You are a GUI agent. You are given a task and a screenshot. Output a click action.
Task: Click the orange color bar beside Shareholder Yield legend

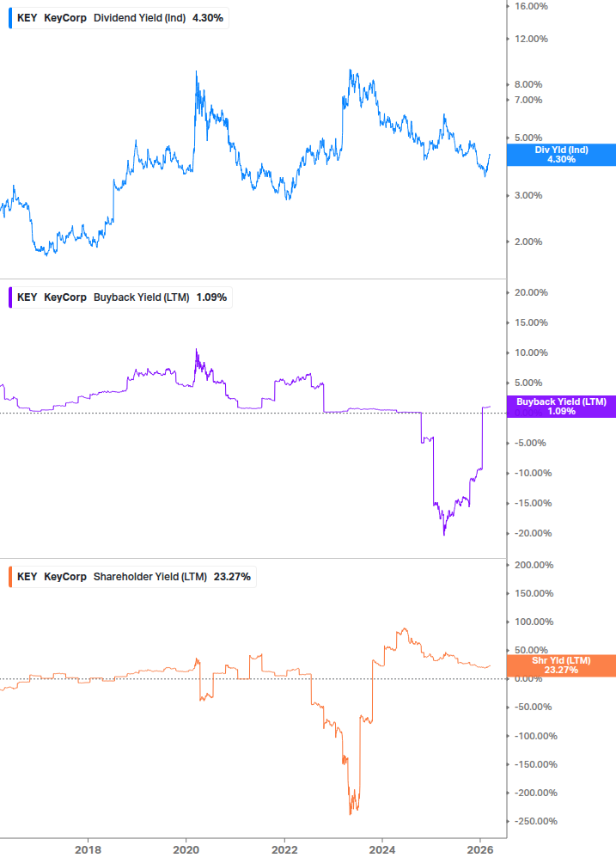(x=10, y=577)
